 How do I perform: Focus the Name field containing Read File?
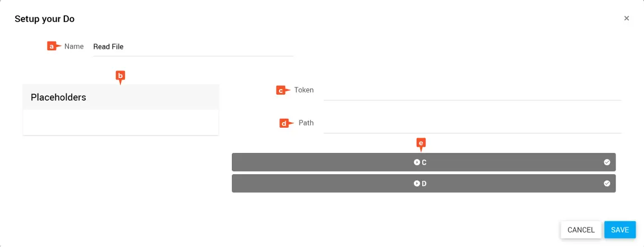[x=193, y=47]
